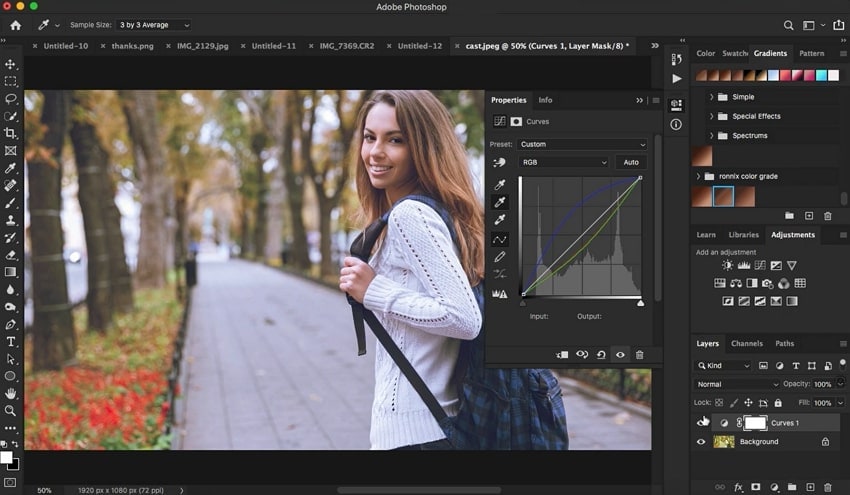
Task: Select the Crop tool
Action: pyautogui.click(x=10, y=133)
